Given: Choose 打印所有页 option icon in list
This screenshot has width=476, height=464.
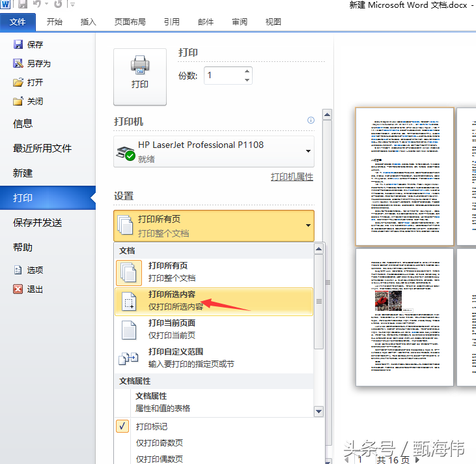Looking at the screenshot, I should point(129,273).
